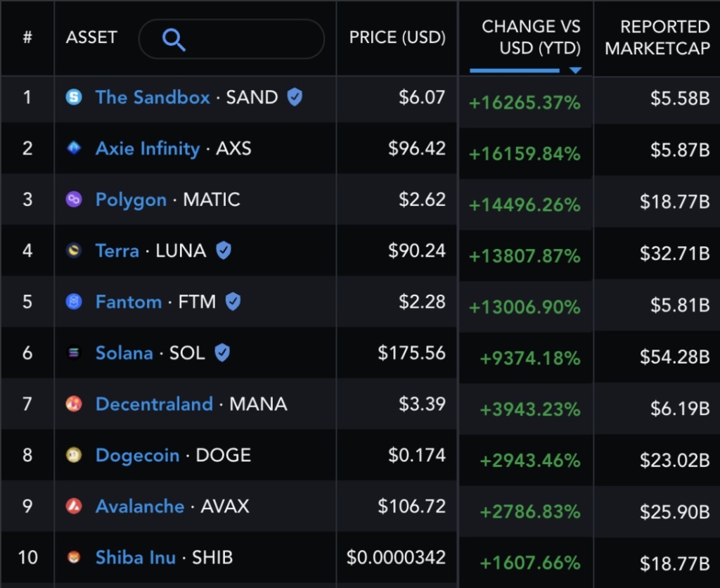The height and width of the screenshot is (588, 720).
Task: Click the Polygon token icon
Action: coord(75,200)
